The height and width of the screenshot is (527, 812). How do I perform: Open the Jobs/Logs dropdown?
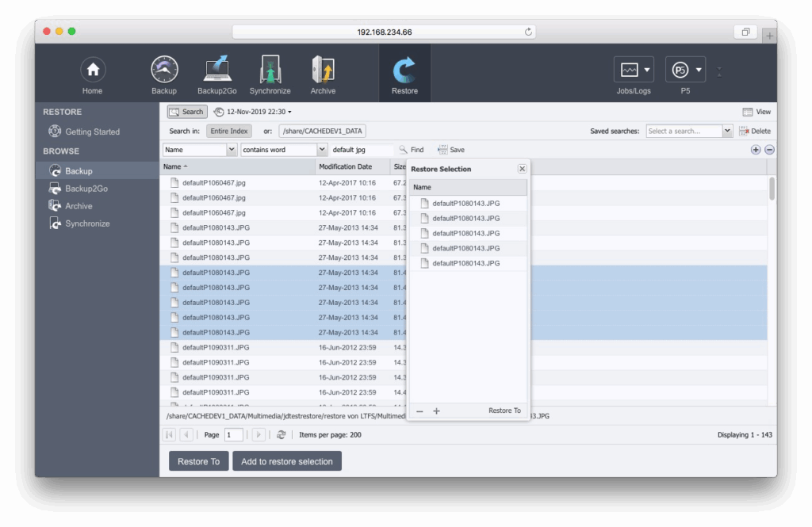(x=634, y=71)
